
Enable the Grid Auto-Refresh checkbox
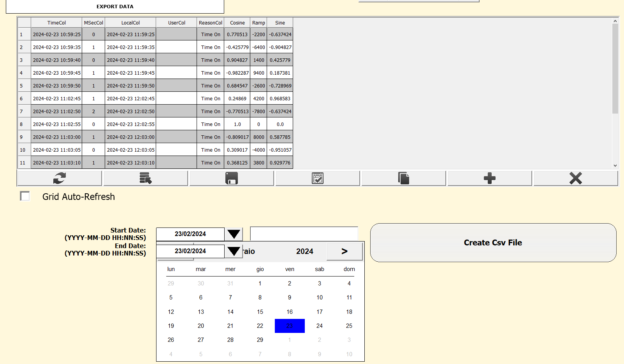[25, 196]
